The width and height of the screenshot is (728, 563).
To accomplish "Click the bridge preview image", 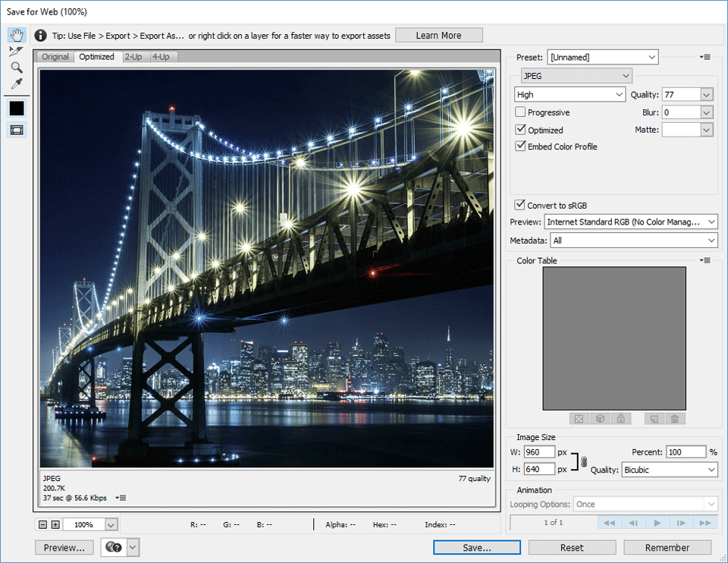I will [266, 269].
